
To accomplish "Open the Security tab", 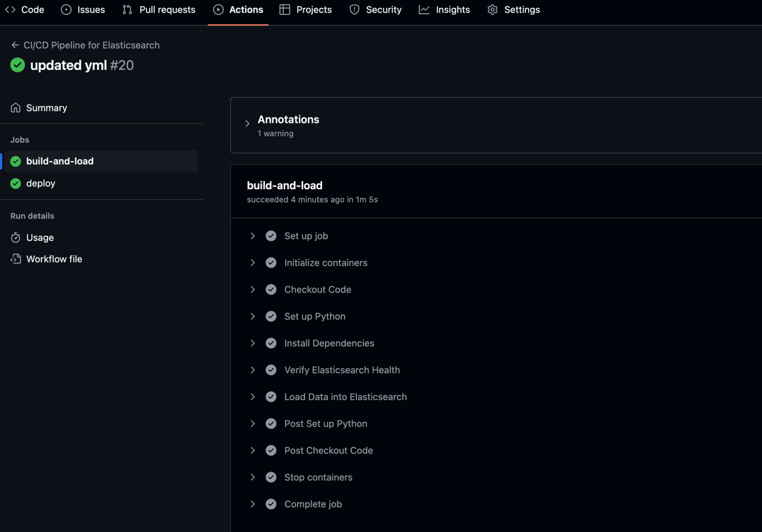I will [376, 9].
